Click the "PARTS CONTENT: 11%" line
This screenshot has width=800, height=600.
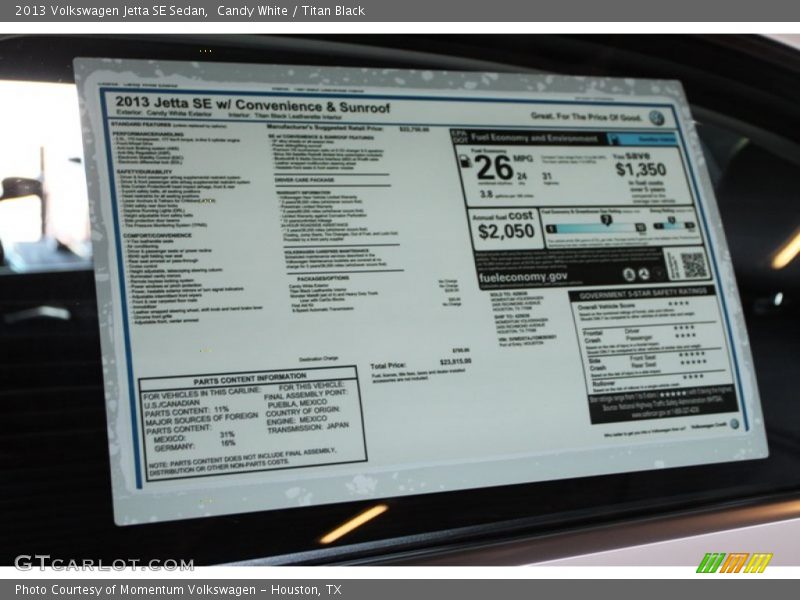tap(187, 411)
